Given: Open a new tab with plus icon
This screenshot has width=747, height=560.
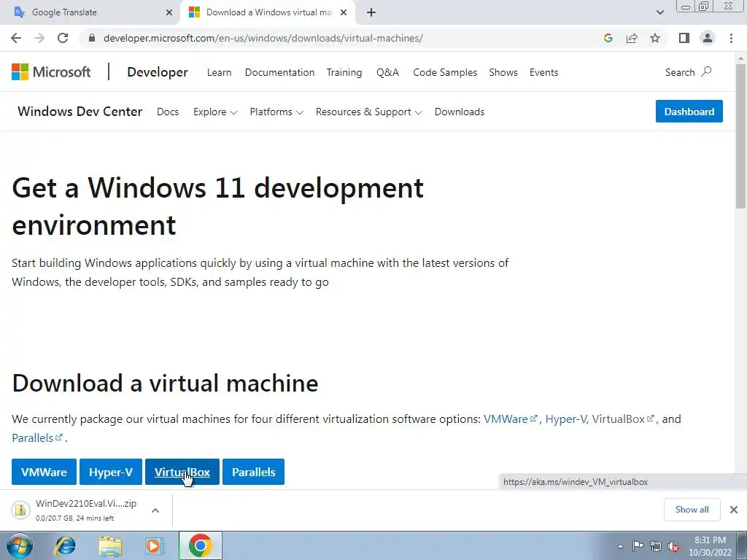Looking at the screenshot, I should click(x=371, y=12).
